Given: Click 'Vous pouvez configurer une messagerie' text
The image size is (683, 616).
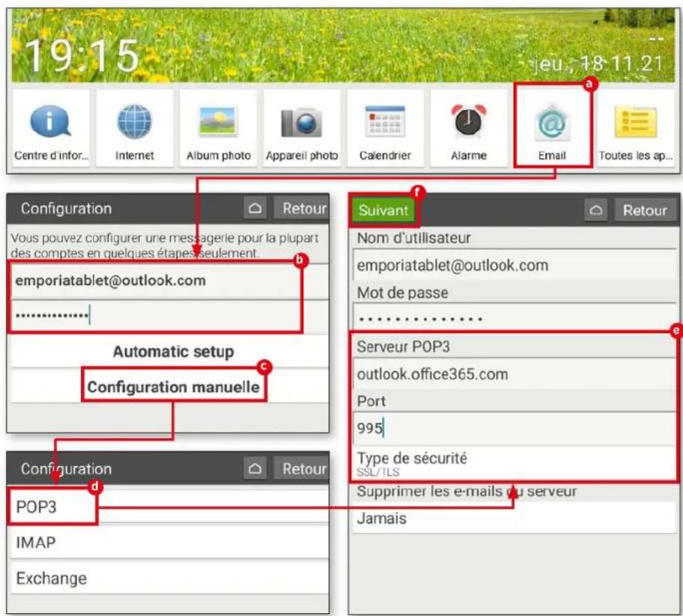Looking at the screenshot, I should pos(165,246).
